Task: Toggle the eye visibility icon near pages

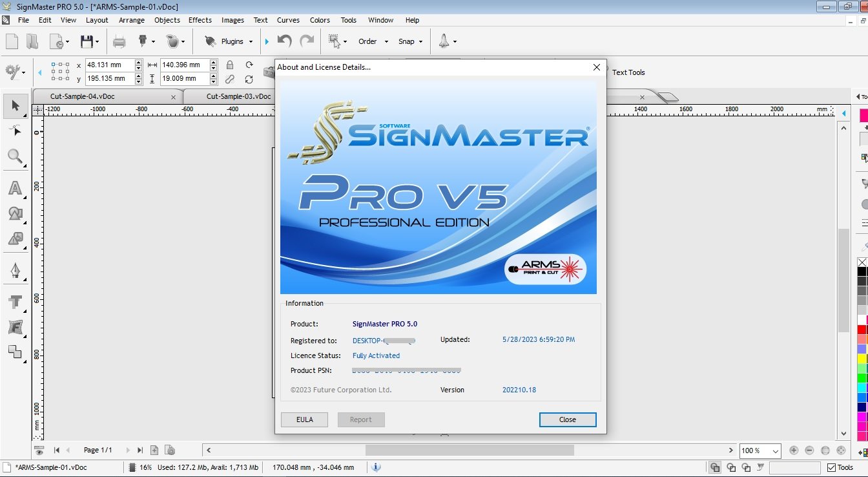Action: coord(39,450)
